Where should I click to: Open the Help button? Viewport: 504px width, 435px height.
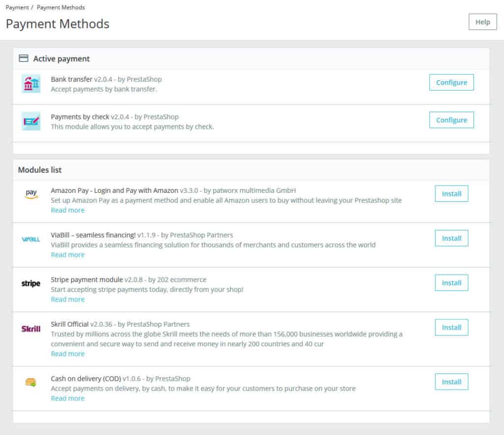(482, 22)
